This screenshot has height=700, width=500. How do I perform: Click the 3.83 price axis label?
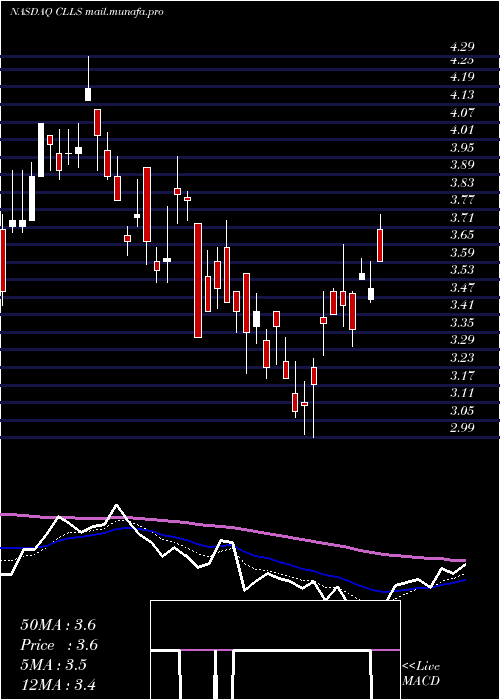[462, 183]
